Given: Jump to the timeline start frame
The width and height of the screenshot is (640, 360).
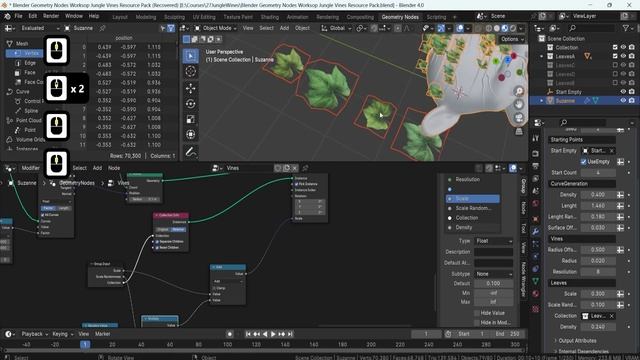Looking at the screenshot, I should coord(248,334).
